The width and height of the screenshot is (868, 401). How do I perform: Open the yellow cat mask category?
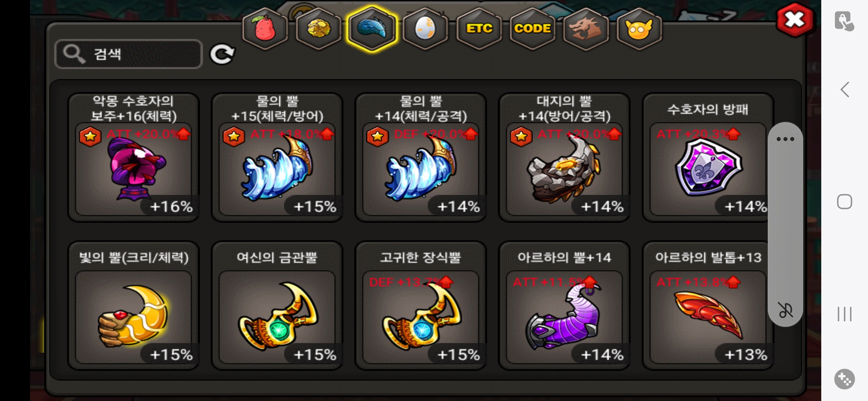(639, 29)
